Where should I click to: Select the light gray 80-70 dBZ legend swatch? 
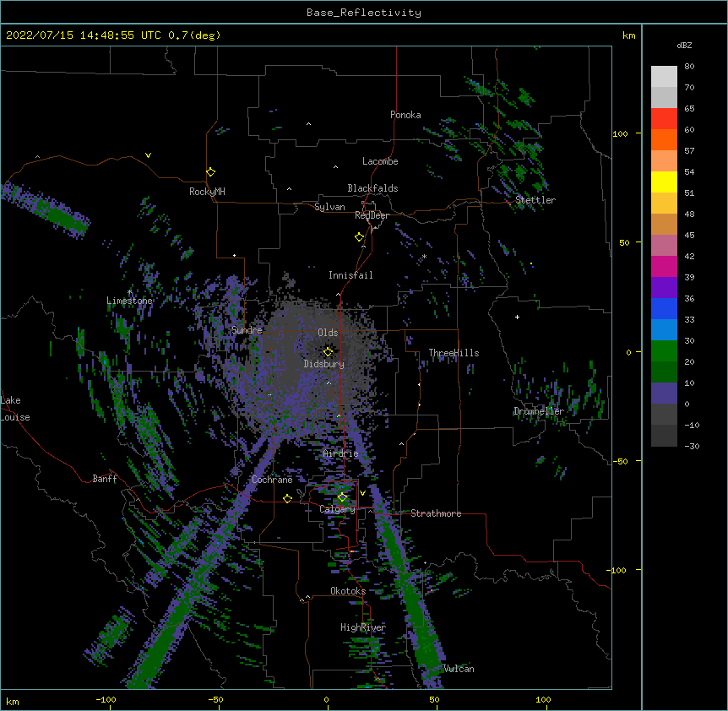click(x=664, y=77)
